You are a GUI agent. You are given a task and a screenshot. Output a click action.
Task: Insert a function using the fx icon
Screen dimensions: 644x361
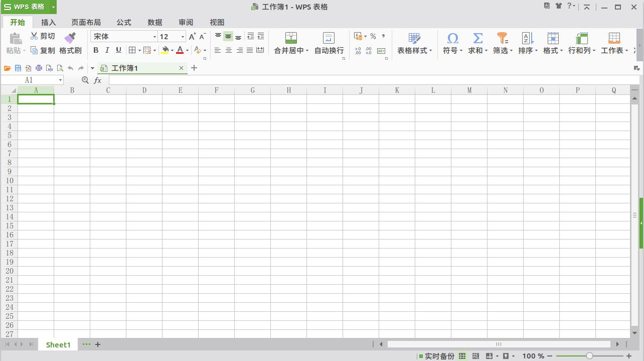[x=97, y=80]
